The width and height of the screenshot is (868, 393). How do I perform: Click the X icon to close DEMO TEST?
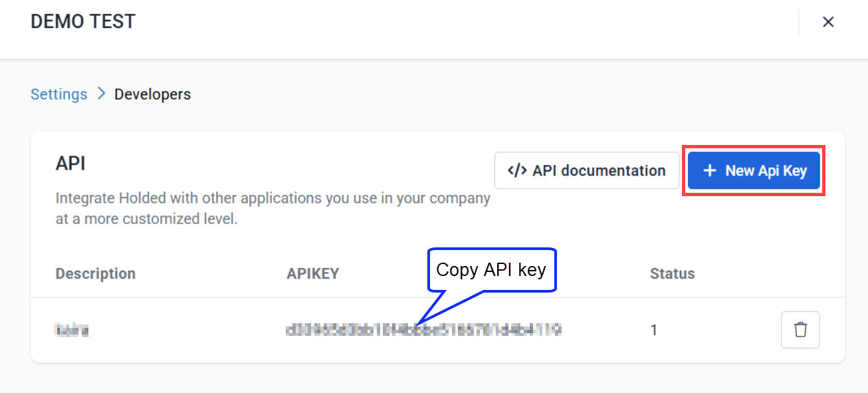(828, 21)
